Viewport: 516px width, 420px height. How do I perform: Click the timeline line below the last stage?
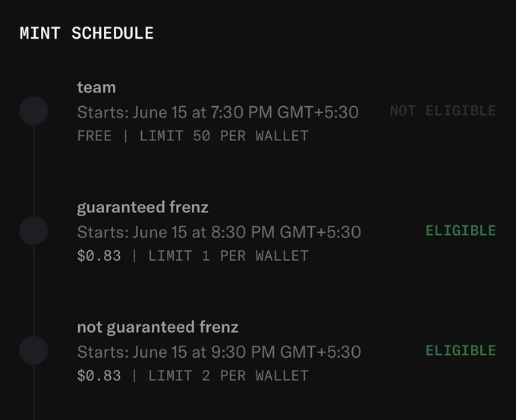(x=33, y=393)
